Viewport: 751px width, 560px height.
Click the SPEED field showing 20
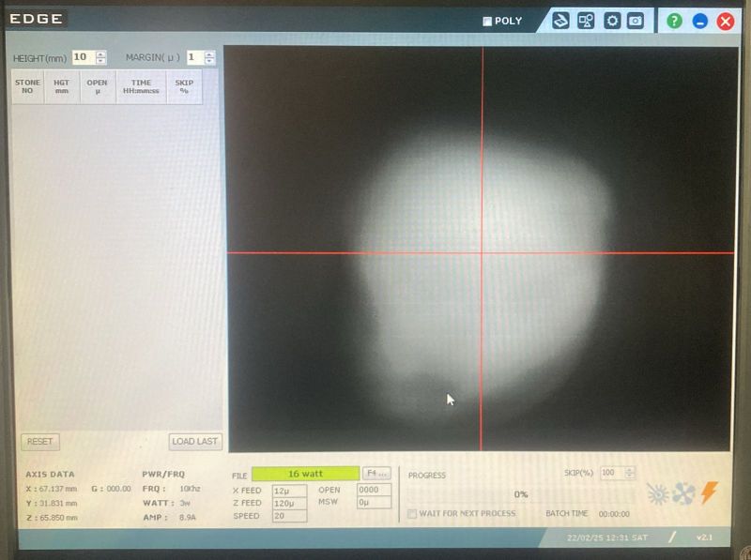[x=289, y=516]
